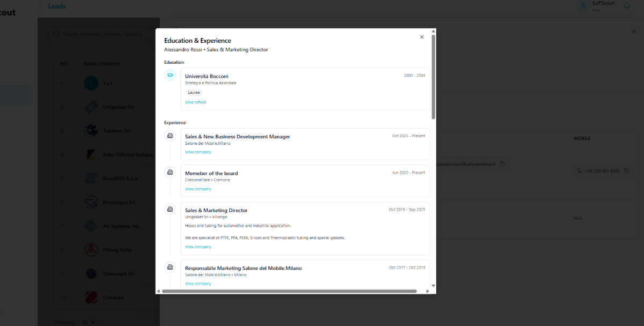Click the Tineuropa Srl logo
This screenshot has height=326, width=644.
pos(91,273)
